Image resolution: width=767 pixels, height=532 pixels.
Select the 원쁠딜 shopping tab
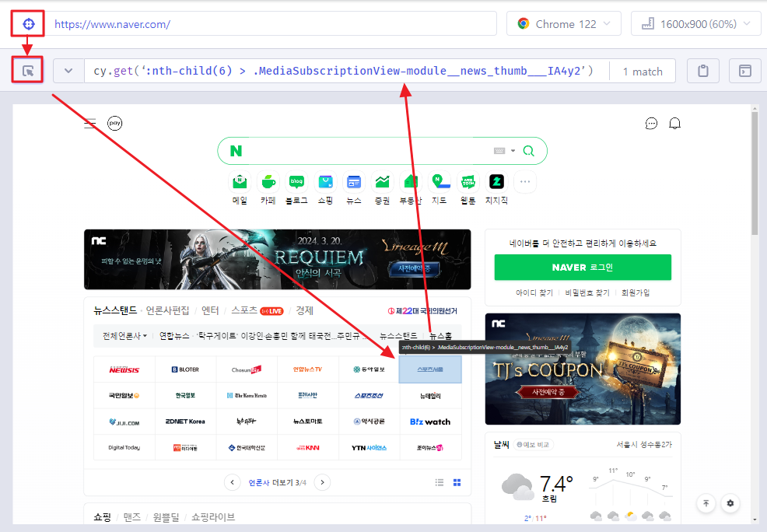click(166, 517)
